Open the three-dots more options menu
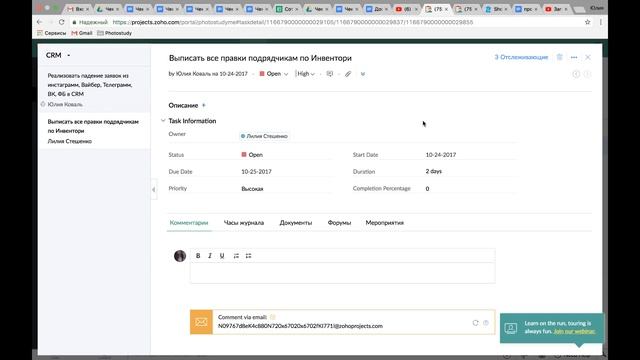This screenshot has height=360, width=640. (x=574, y=57)
